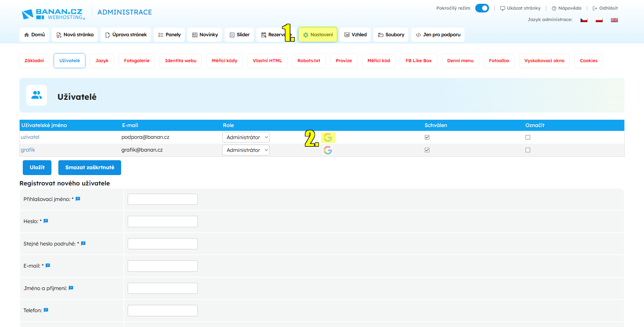The width and height of the screenshot is (644, 327).
Task: Click the Google icon in grafik row
Action: pyautogui.click(x=328, y=150)
